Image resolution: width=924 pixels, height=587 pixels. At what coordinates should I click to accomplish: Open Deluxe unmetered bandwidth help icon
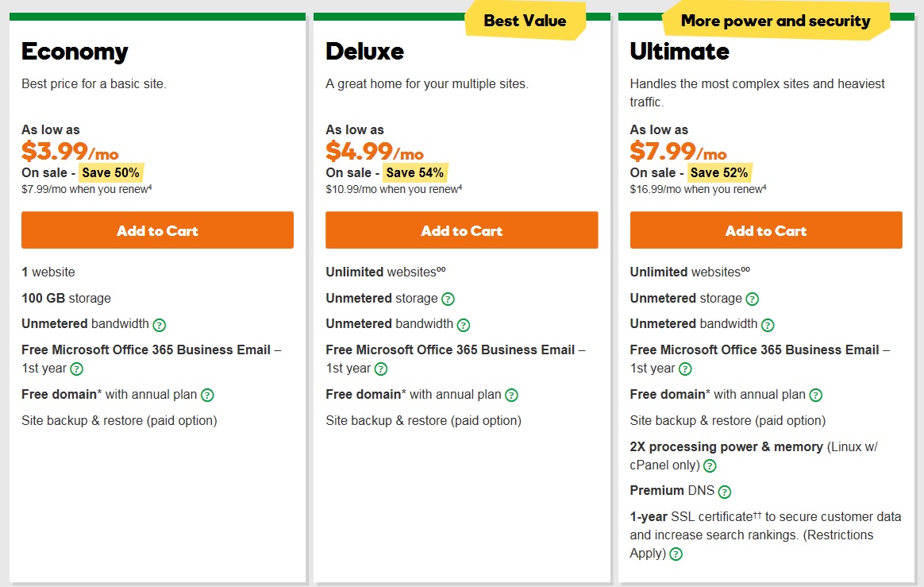pos(463,325)
